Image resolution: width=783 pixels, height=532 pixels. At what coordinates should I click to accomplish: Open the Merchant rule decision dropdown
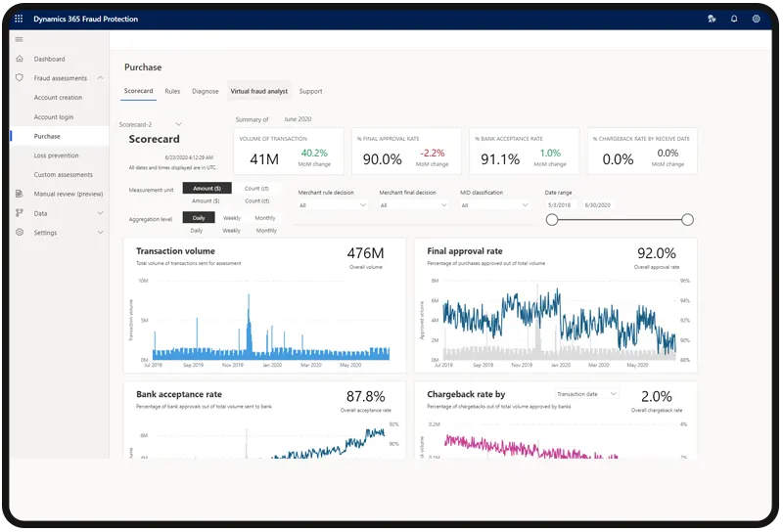(333, 205)
